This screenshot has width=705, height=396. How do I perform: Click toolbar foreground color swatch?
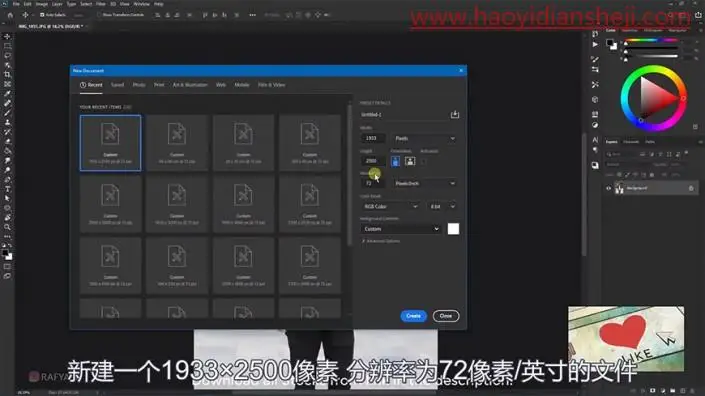(x=5, y=253)
